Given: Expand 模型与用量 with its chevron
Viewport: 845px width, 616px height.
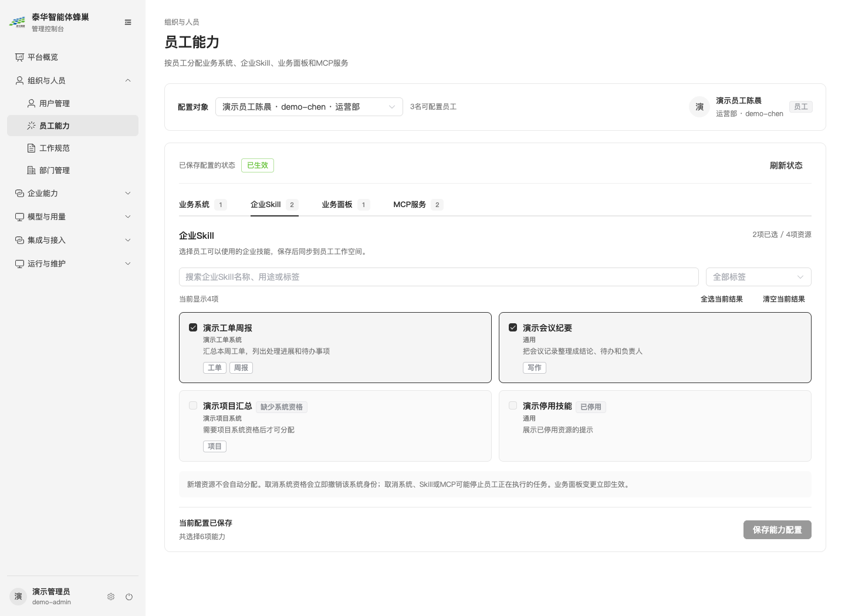Looking at the screenshot, I should [x=128, y=216].
